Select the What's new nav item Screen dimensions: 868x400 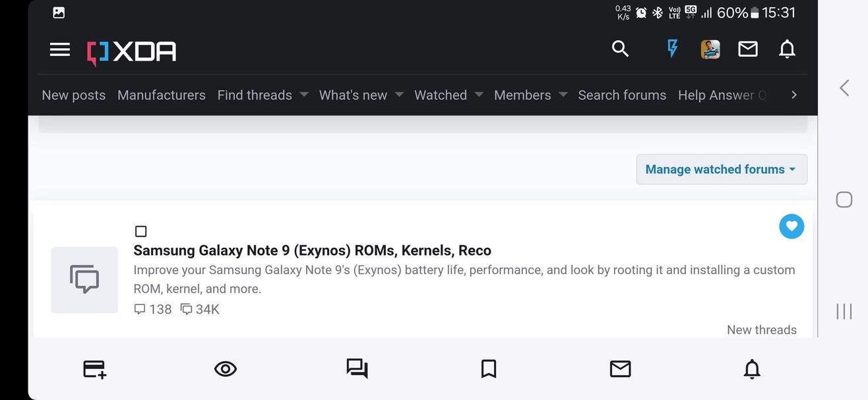[353, 95]
